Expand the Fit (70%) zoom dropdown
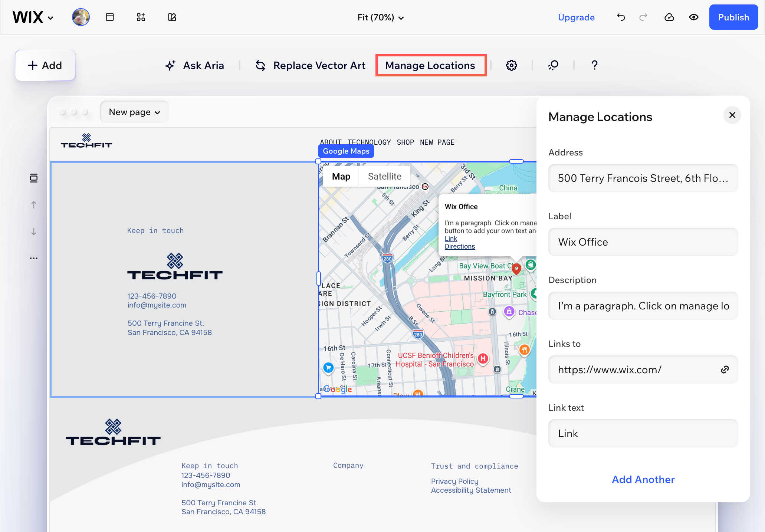This screenshot has width=765, height=532. (x=380, y=17)
